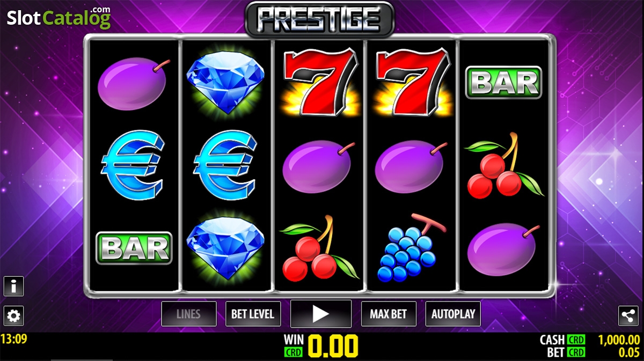644x361 pixels.
Task: Adjust the Bet Level
Action: [x=253, y=314]
